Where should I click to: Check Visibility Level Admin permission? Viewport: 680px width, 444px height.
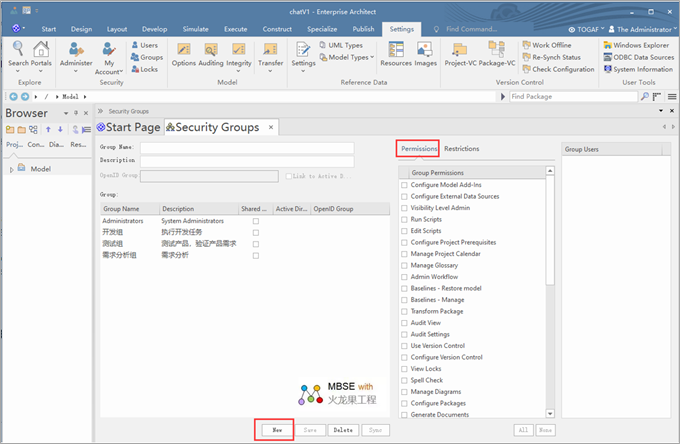click(x=404, y=208)
